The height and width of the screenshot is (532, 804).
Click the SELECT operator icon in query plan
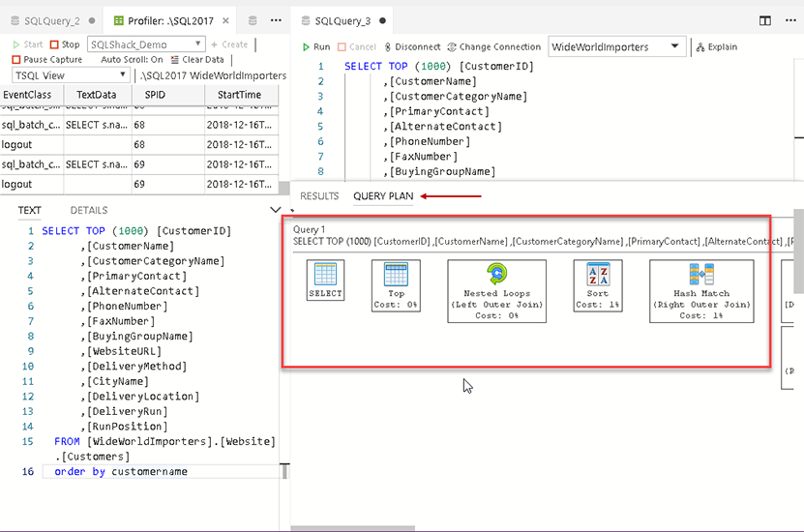click(325, 275)
